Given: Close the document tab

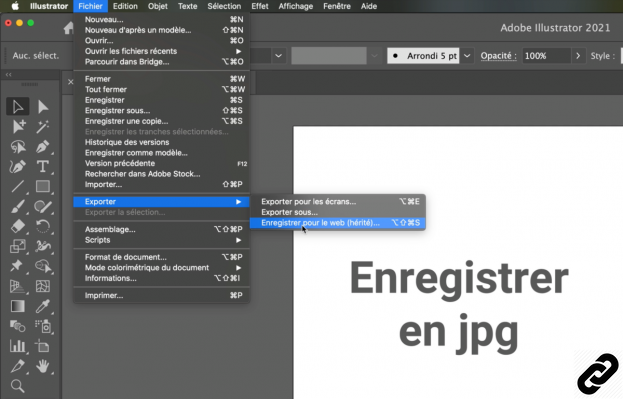Looking at the screenshot, I should tap(70, 82).
